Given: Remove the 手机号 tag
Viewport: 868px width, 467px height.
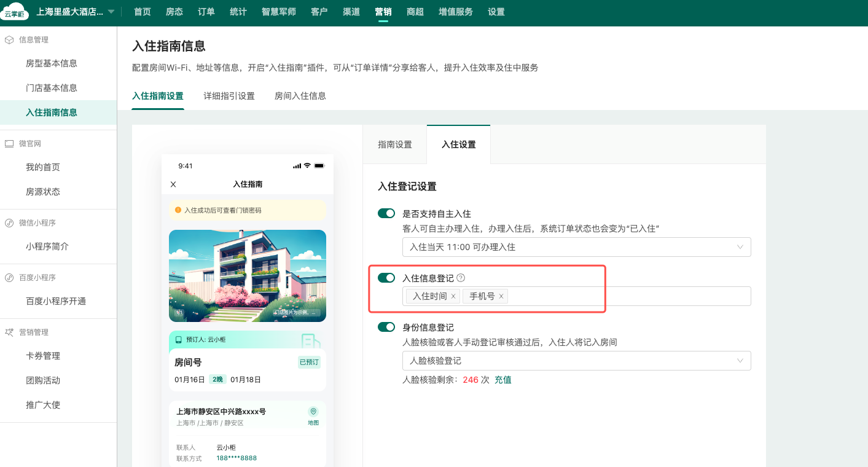Looking at the screenshot, I should pos(501,296).
